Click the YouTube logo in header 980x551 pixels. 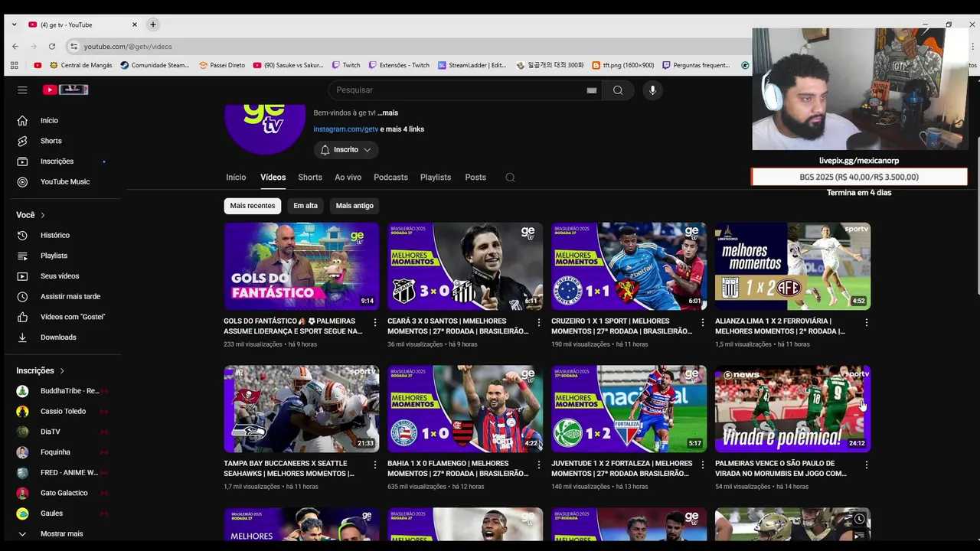tap(65, 90)
